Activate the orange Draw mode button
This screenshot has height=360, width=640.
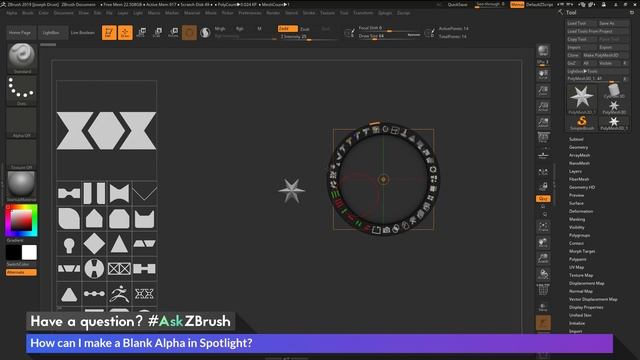[125, 33]
